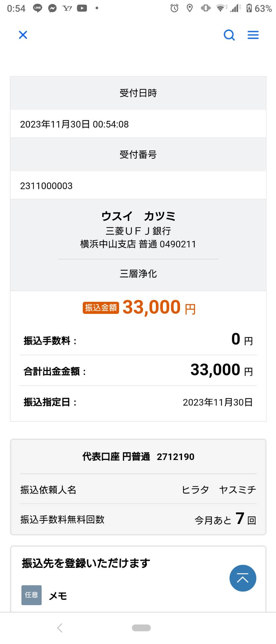Select the 受付番号 2311000003 text
Screen dimensions: 276x644
tap(46, 186)
